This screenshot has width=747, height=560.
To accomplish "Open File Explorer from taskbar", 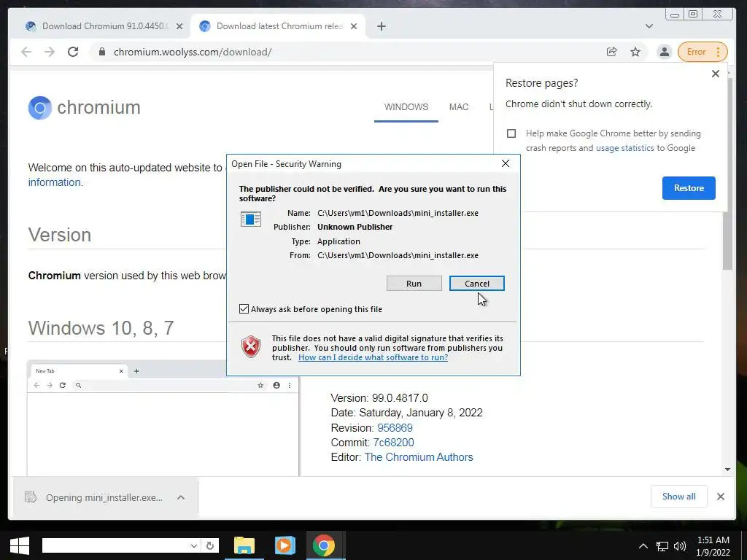I will (x=244, y=545).
